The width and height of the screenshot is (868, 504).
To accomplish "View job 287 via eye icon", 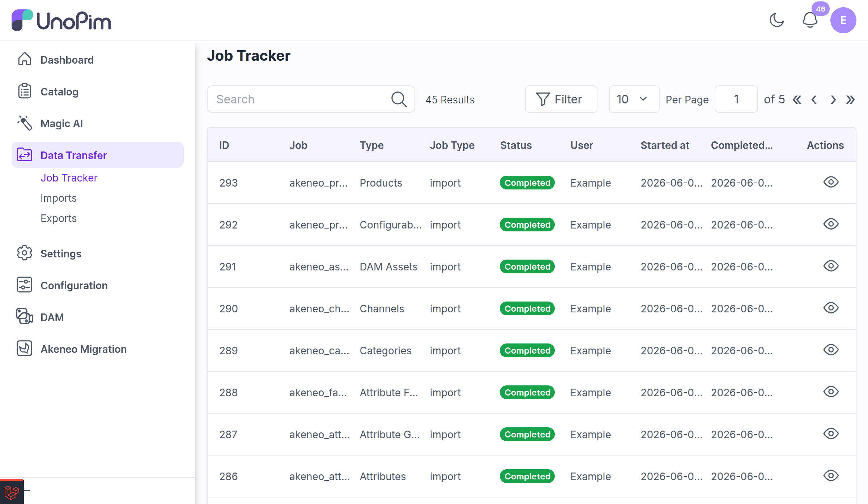I will [831, 434].
